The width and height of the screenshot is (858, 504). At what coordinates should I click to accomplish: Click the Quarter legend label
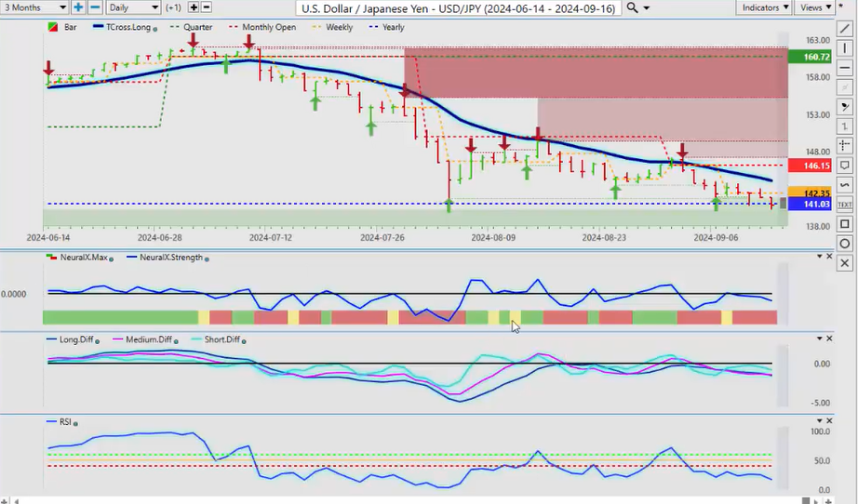pos(197,27)
